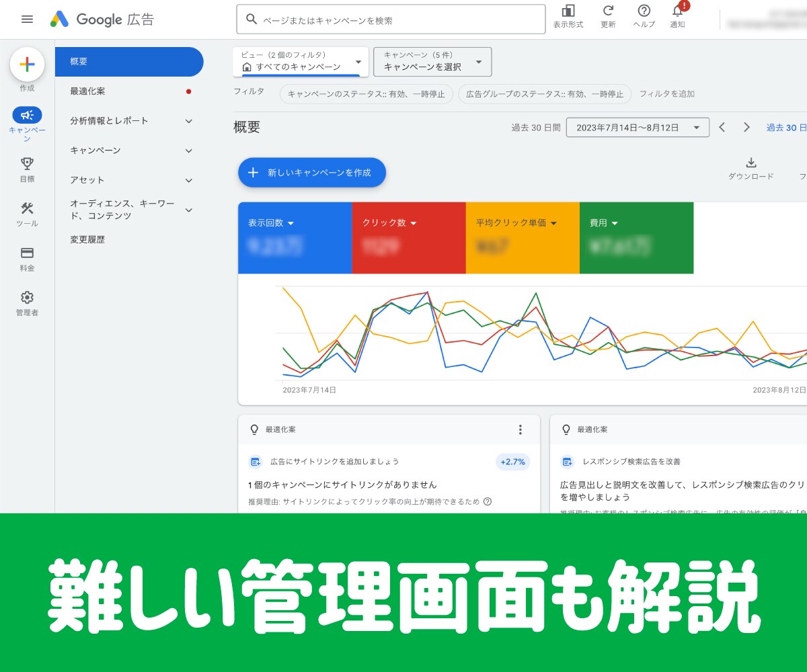This screenshot has height=672, width=807.
Task: Click lightbulb icon on サイトリンク card
Action: coord(254,429)
